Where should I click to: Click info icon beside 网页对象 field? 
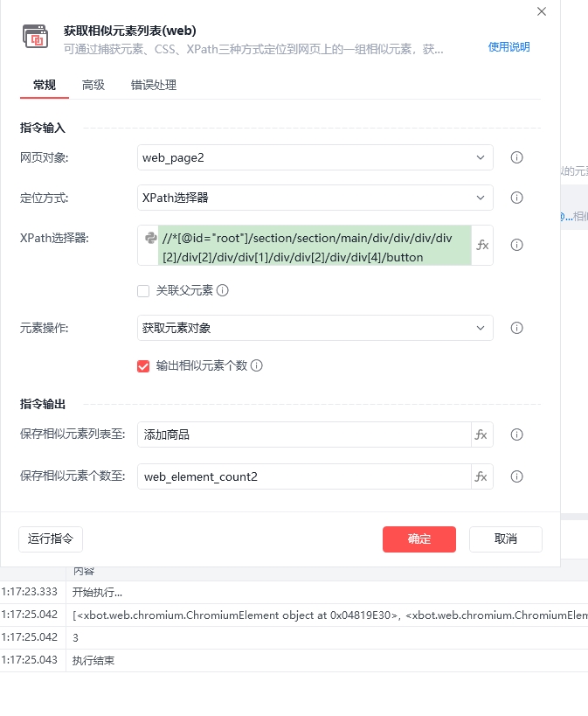[x=516, y=157]
